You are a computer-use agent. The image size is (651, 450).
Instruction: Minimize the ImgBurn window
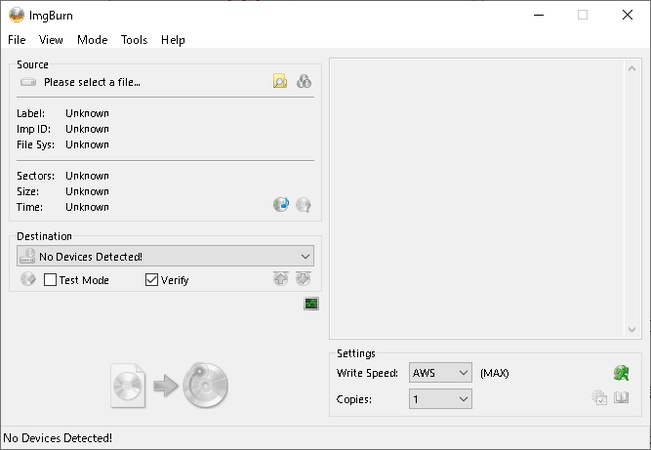539,15
